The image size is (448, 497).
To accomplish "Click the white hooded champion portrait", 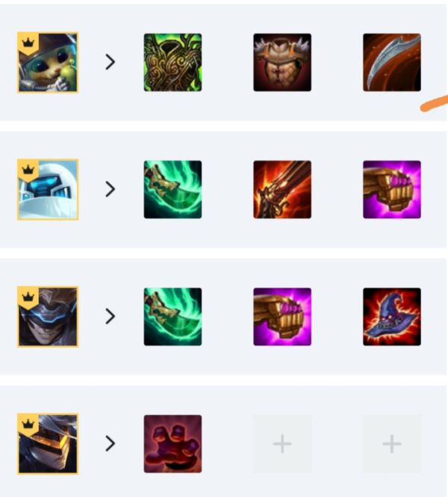I will coord(48,189).
